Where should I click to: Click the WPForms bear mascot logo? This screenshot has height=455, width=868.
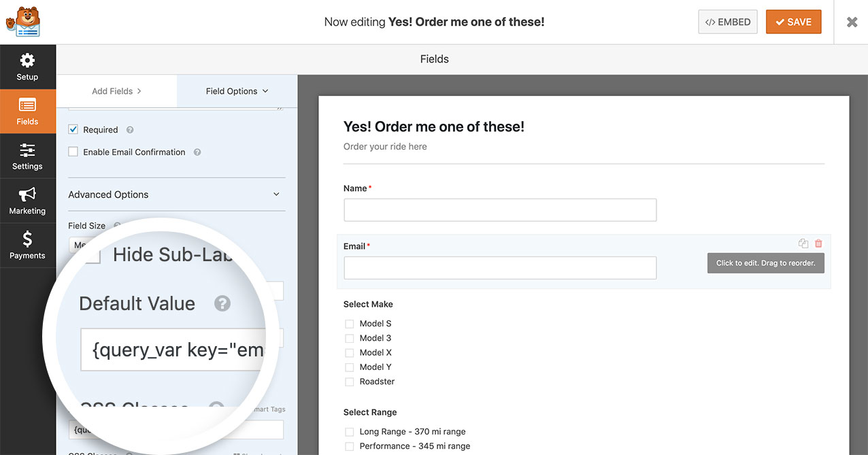(x=23, y=22)
